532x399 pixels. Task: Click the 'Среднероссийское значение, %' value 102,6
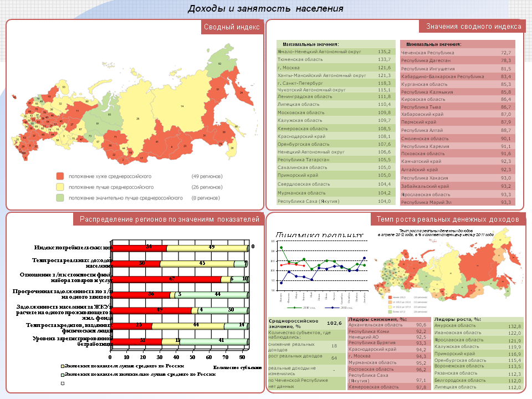click(334, 323)
